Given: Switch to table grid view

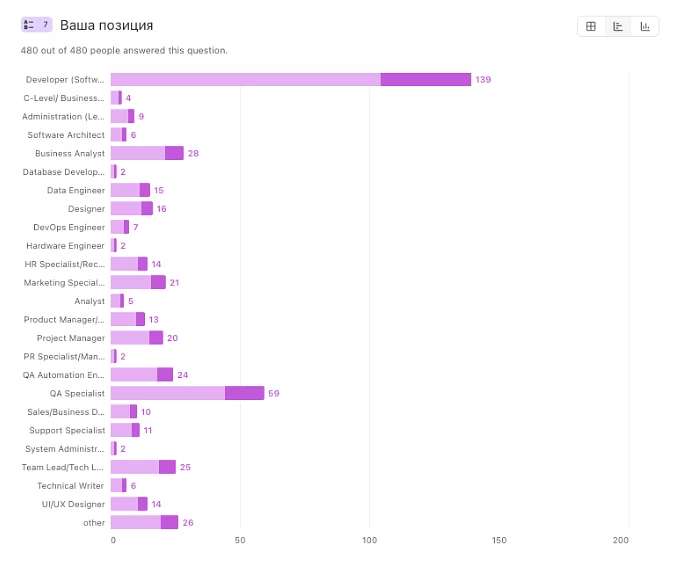Looking at the screenshot, I should point(591,26).
